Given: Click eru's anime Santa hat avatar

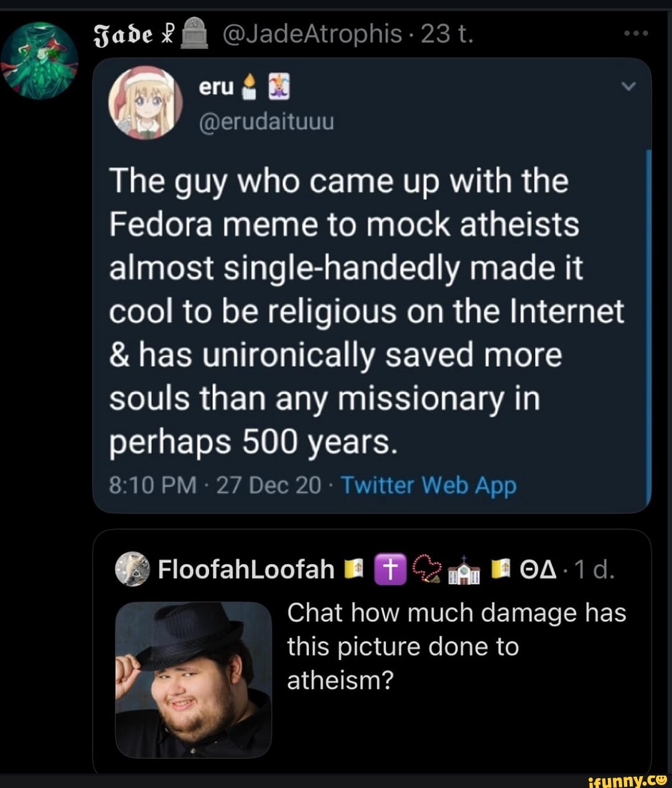Looking at the screenshot, I should tap(146, 102).
